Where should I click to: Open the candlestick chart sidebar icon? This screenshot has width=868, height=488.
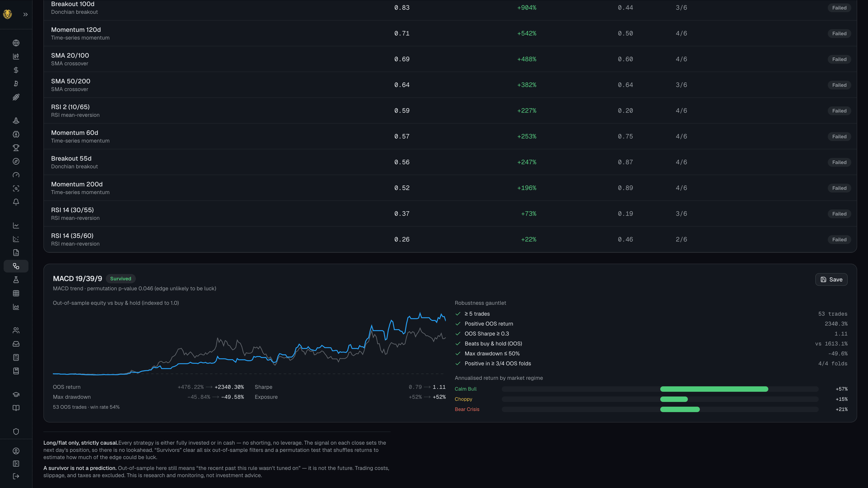tap(16, 56)
